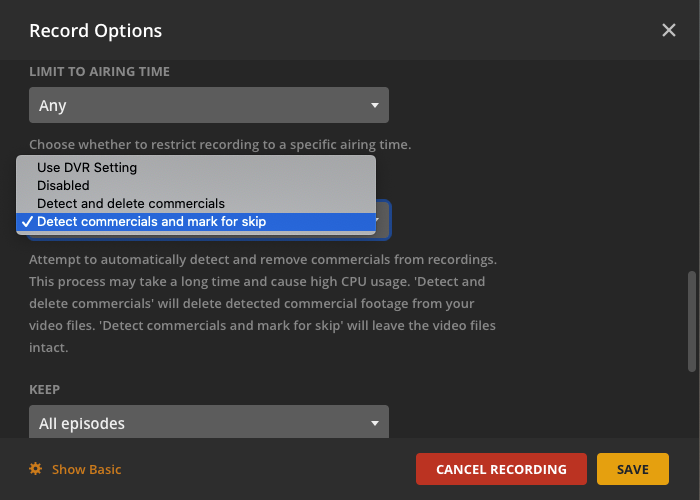Click the Show Basic link

87,469
